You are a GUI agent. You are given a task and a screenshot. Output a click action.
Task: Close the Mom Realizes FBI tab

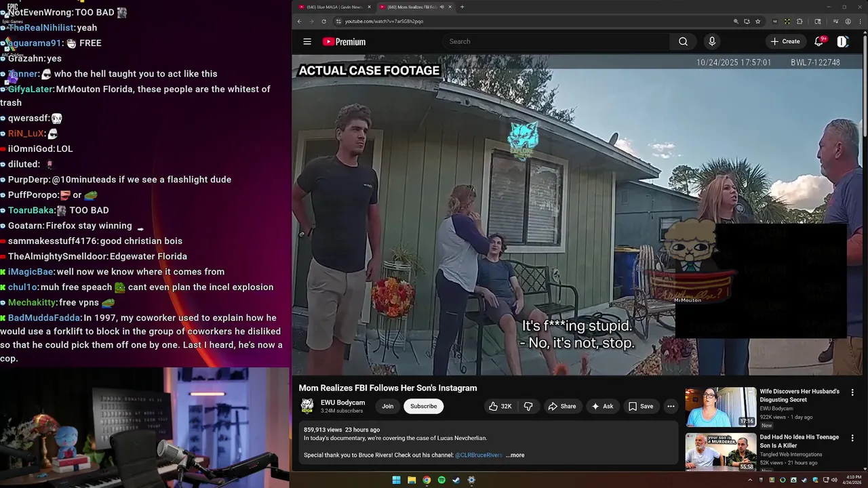tap(450, 7)
